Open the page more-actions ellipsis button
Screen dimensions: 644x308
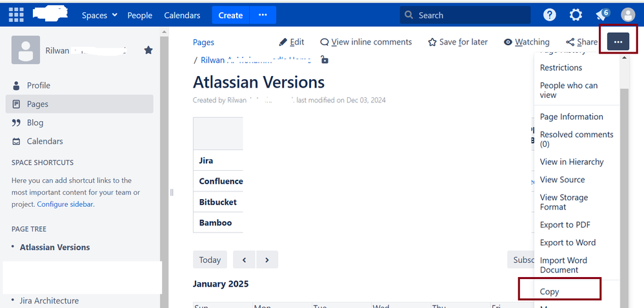(618, 42)
